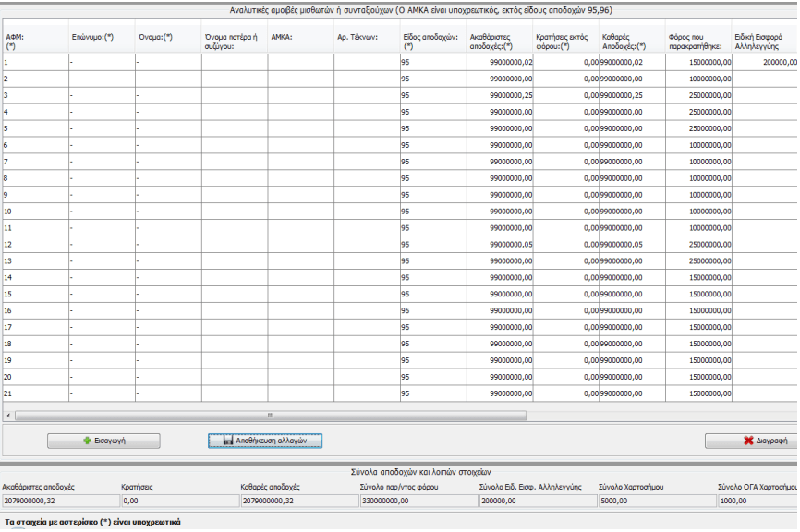
Task: Click the Σύνολο Ειδ. Εισφ. Αλληλεγγύης field
Action: pyautogui.click(x=539, y=501)
